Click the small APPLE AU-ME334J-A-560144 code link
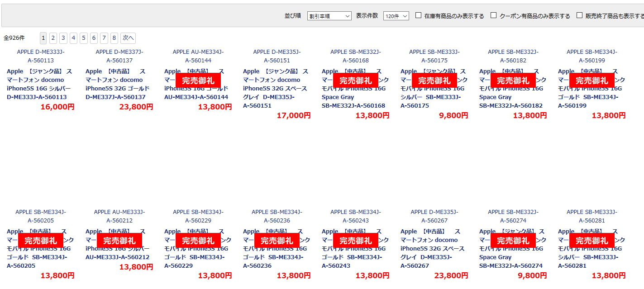The height and width of the screenshot is (289, 644). 198,56
